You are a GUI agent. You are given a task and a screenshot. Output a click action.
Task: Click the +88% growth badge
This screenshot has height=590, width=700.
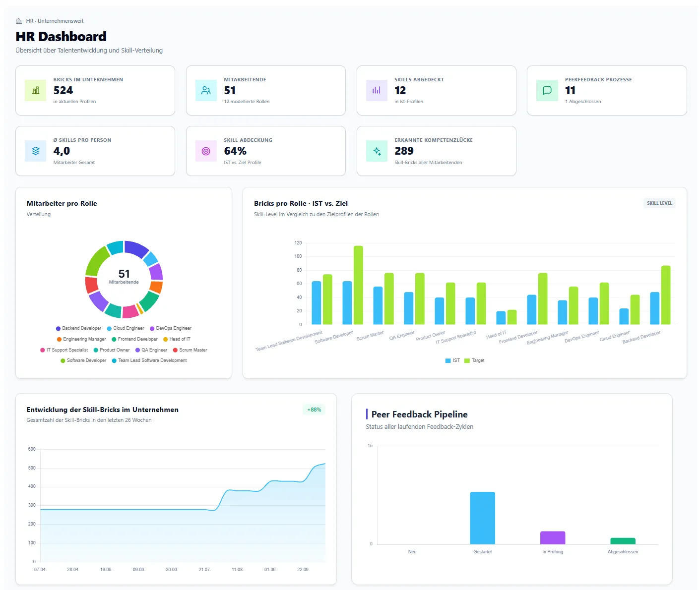click(314, 410)
